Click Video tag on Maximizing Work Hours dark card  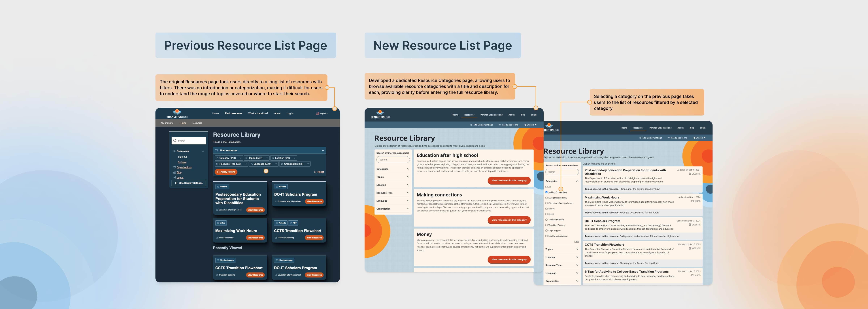point(221,223)
